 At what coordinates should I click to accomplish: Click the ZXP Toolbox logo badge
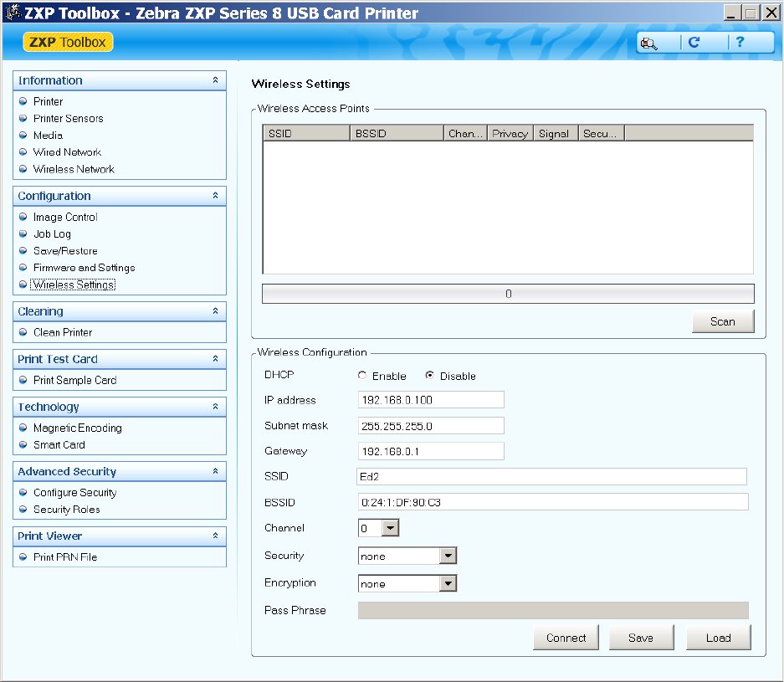click(x=68, y=42)
